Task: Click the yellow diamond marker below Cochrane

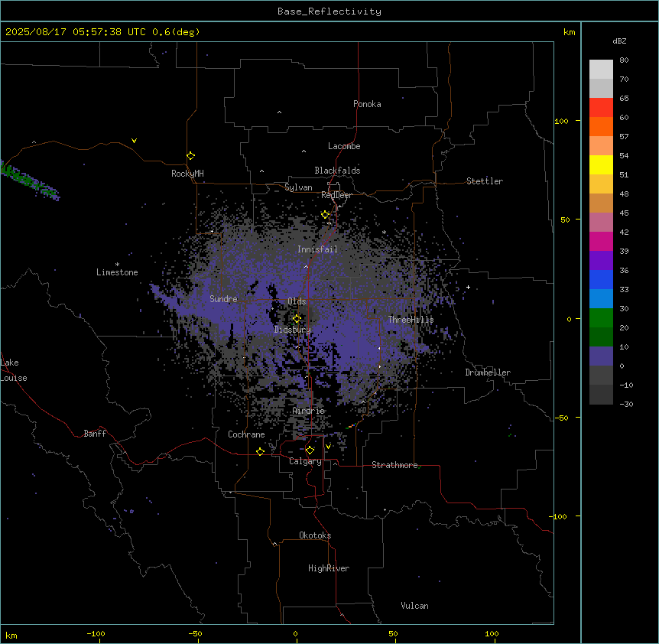Action: pyautogui.click(x=260, y=451)
